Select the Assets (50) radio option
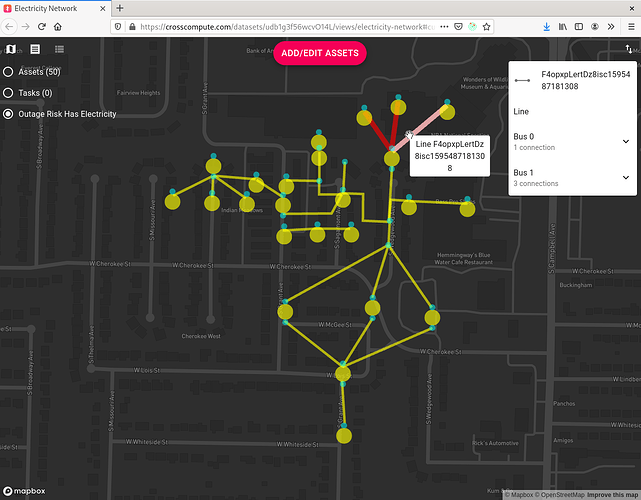Screen dimensions: 641x500 coord(8,72)
